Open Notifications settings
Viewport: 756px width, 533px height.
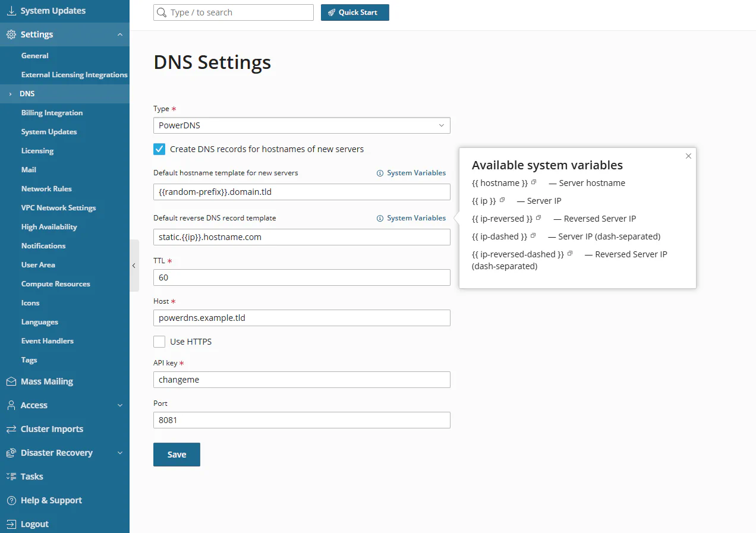[43, 246]
